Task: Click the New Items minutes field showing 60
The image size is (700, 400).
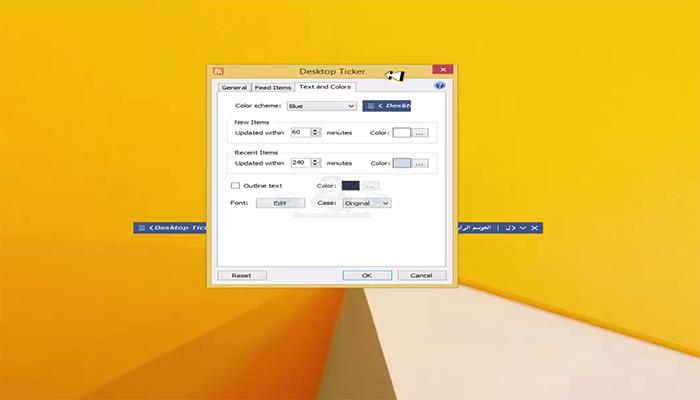Action: (x=301, y=132)
